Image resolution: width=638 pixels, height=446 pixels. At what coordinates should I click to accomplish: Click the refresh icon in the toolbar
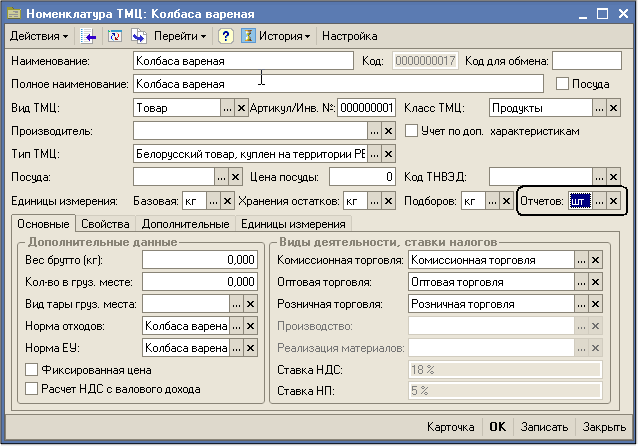pyautogui.click(x=114, y=36)
